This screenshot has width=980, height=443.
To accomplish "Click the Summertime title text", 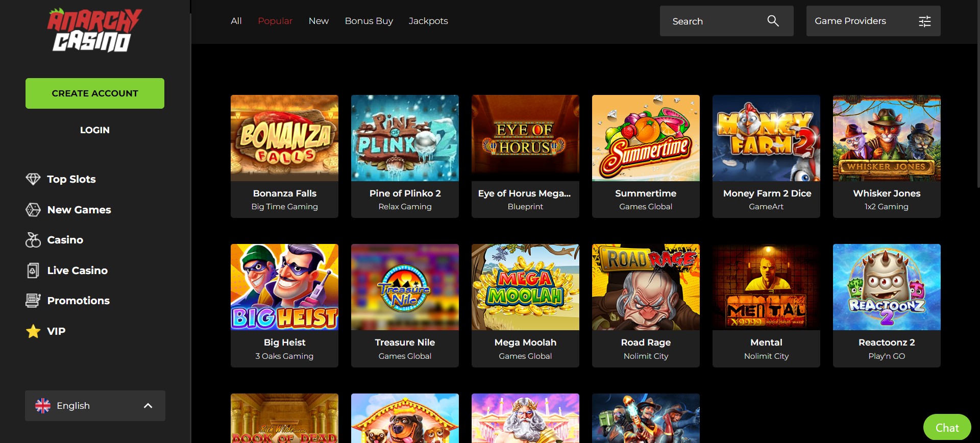I will (646, 193).
